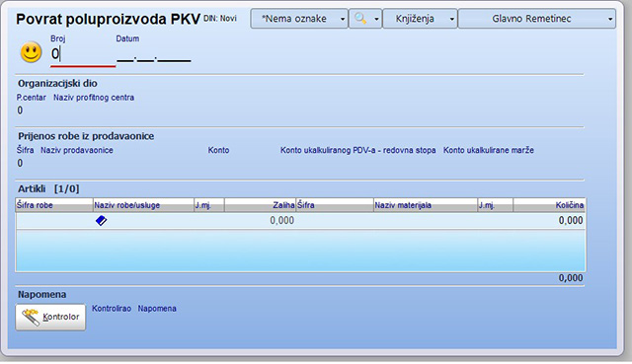Click the Naziv robe/usluge column header
The height and width of the screenshot is (364, 632).
pyautogui.click(x=143, y=205)
